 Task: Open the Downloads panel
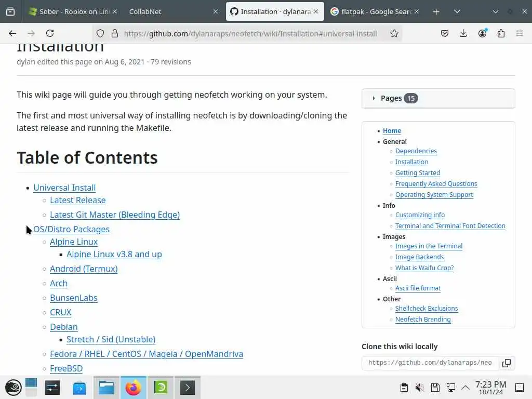tap(463, 33)
